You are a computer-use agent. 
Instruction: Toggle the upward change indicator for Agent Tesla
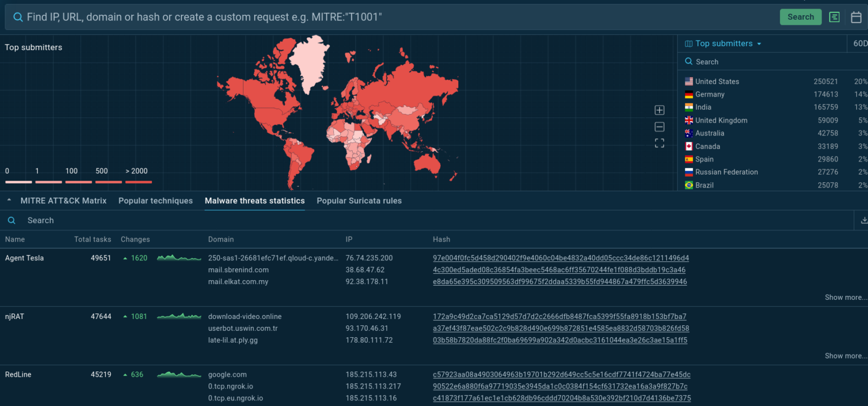coord(125,258)
